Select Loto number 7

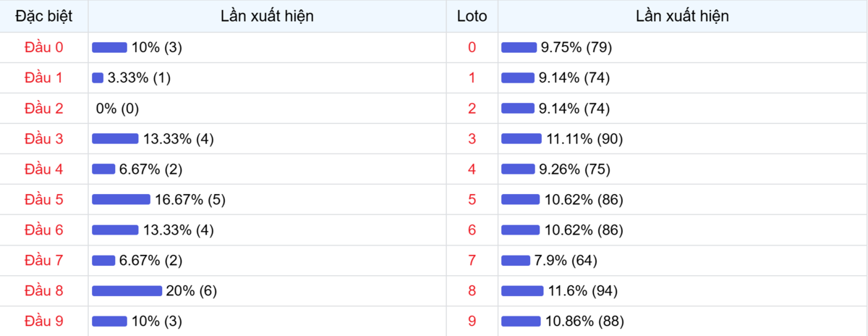coord(472,260)
